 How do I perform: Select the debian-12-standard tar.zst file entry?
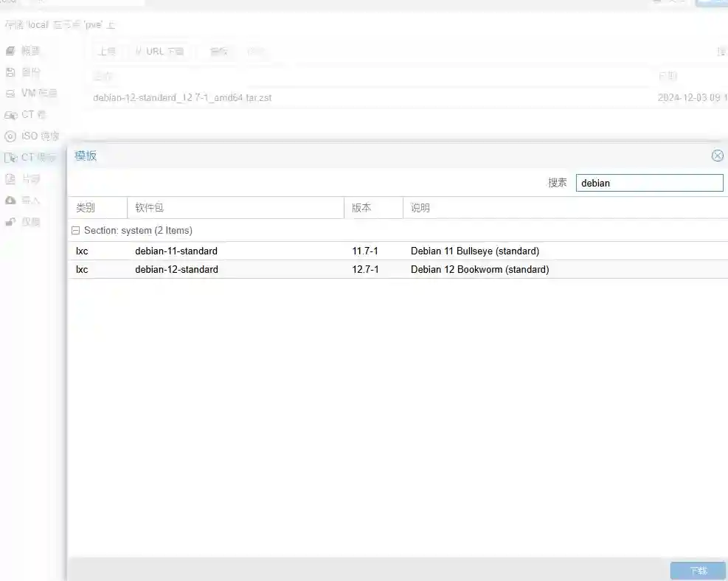pyautogui.click(x=181, y=97)
